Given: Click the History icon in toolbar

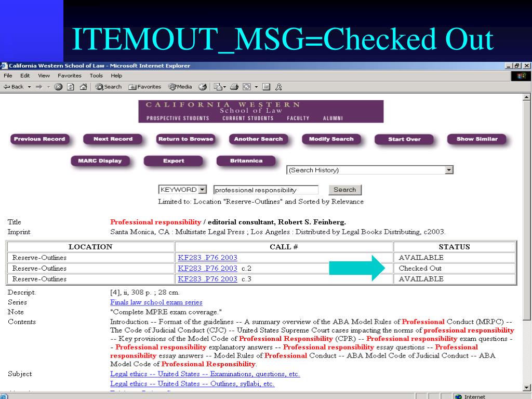Looking at the screenshot, I should point(203,87).
